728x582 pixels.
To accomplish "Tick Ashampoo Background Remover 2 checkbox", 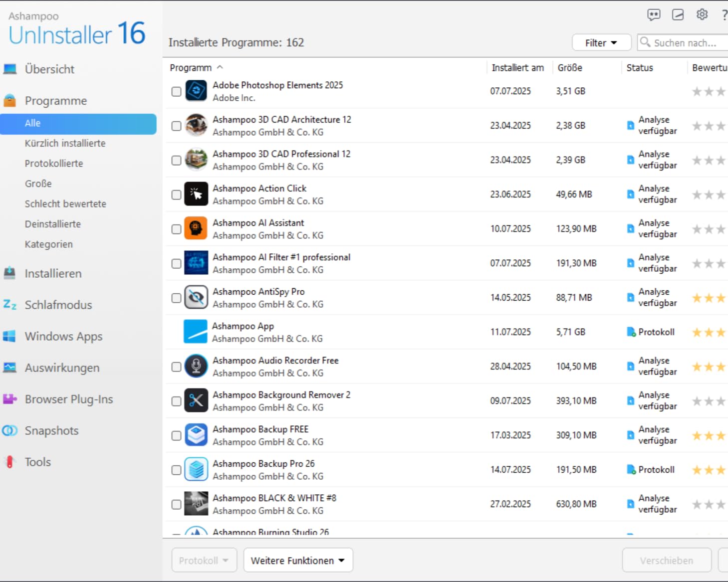I will pyautogui.click(x=176, y=401).
